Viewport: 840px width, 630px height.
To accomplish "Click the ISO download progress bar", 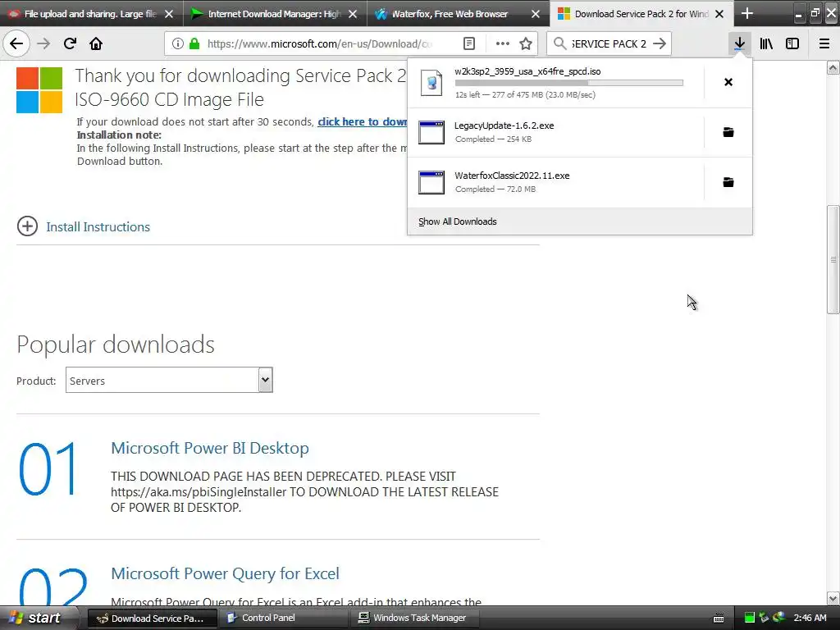I will click(569, 83).
